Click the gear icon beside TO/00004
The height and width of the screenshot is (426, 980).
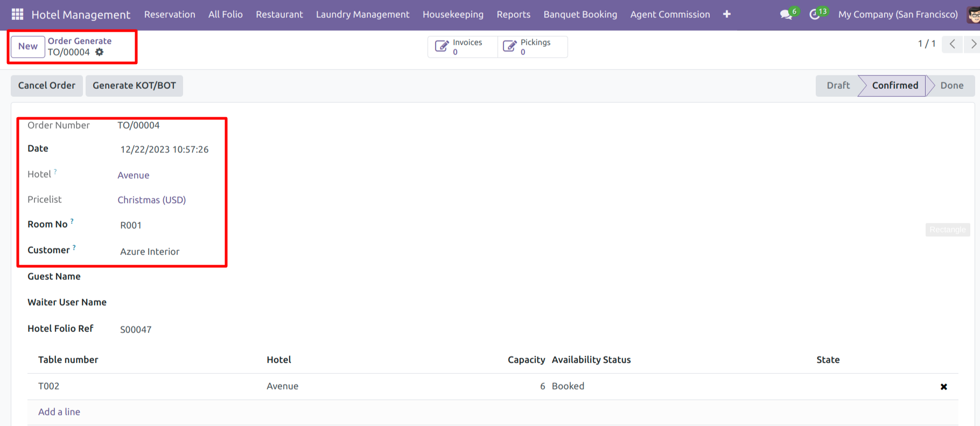click(100, 52)
